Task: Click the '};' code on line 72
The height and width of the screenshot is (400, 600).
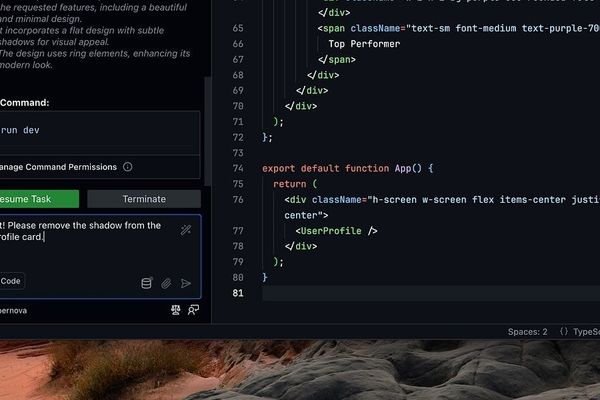Action: (x=267, y=137)
